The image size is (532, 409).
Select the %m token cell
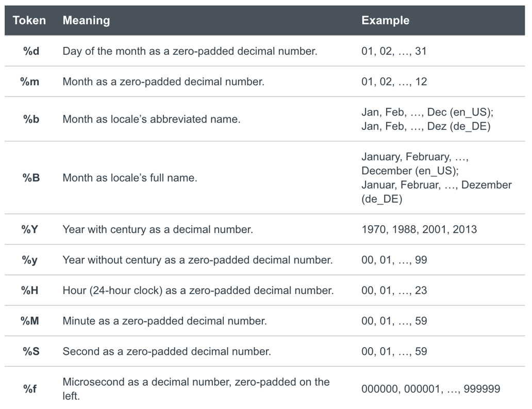click(x=31, y=81)
